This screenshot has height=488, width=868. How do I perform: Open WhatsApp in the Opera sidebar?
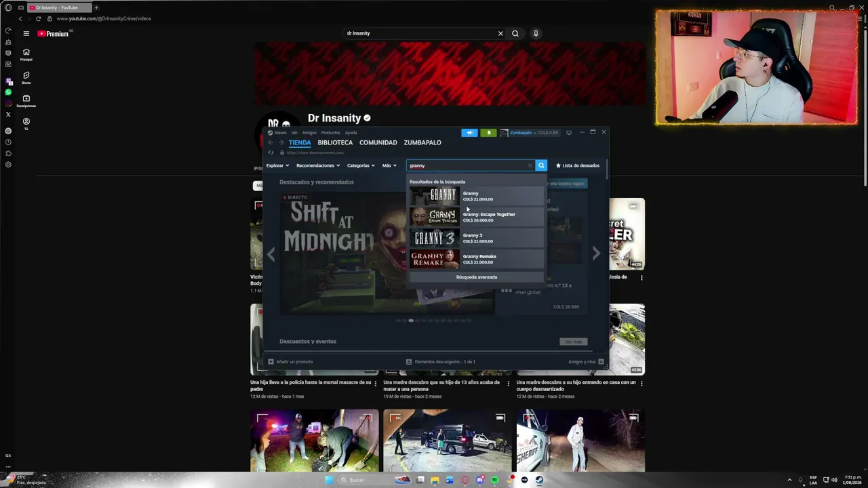coord(8,92)
